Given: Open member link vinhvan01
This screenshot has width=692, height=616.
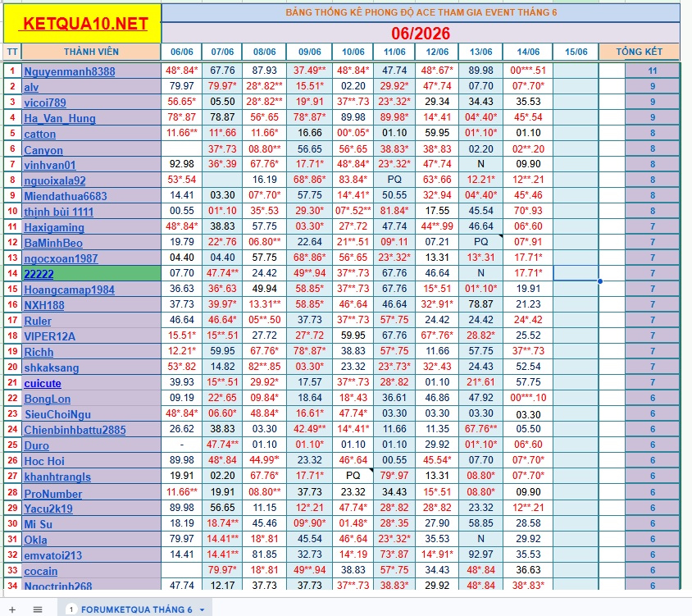Looking at the screenshot, I should pos(50,165).
